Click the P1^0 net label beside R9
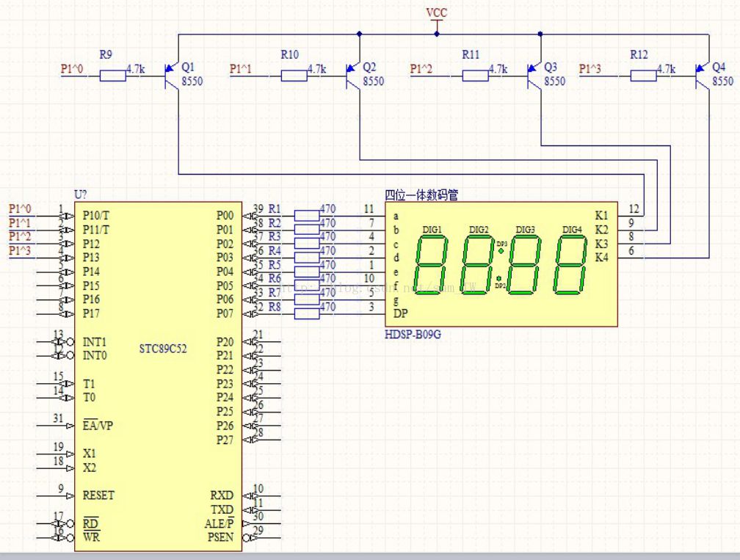The image size is (740, 560). [x=72, y=69]
